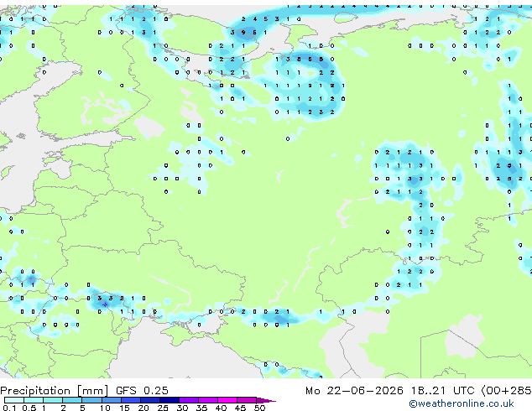Click the '9' precipitation value on the map
The image size is (532, 411).
tap(243, 33)
